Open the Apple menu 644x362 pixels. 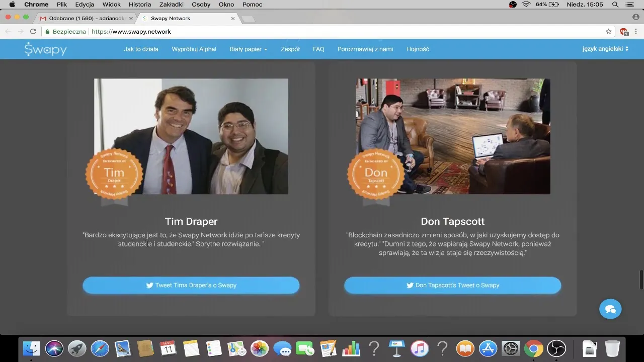pos(13,5)
